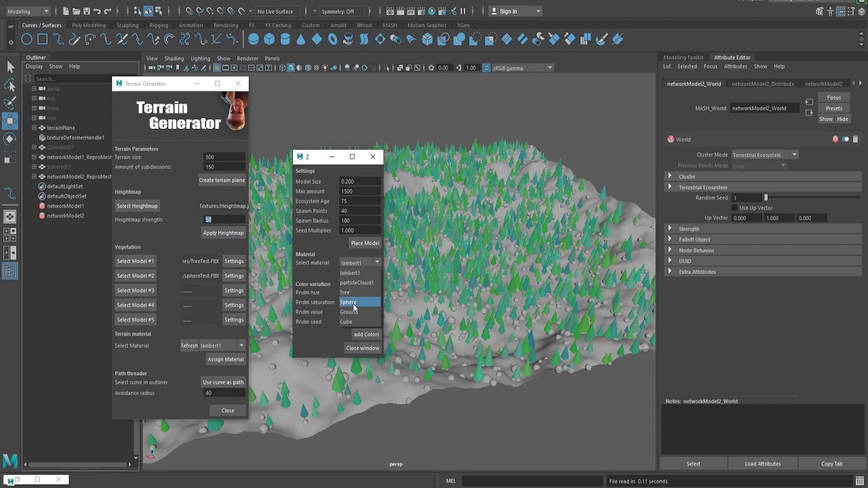This screenshot has height=488, width=868.
Task: Toggle the Use Up Vector checkbox
Action: (734, 207)
